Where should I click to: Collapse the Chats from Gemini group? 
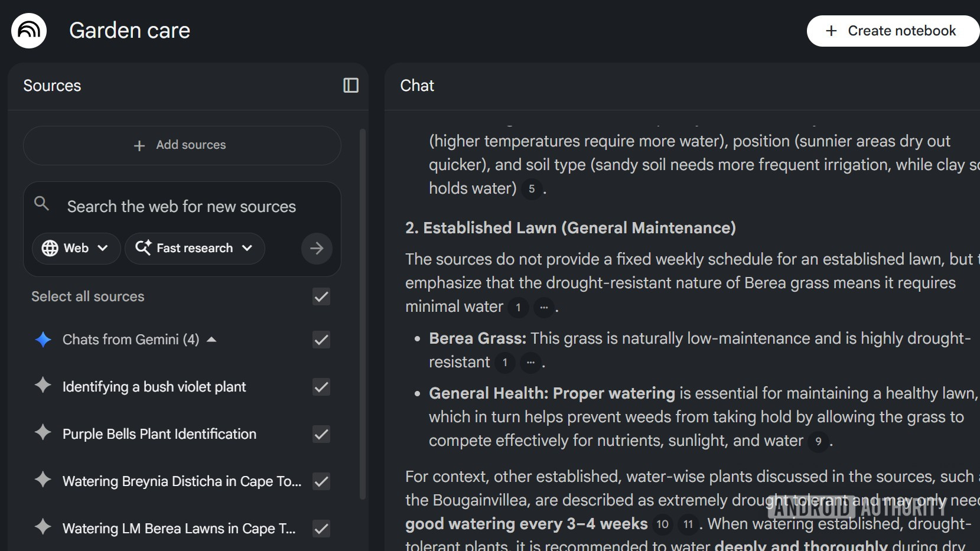(213, 340)
